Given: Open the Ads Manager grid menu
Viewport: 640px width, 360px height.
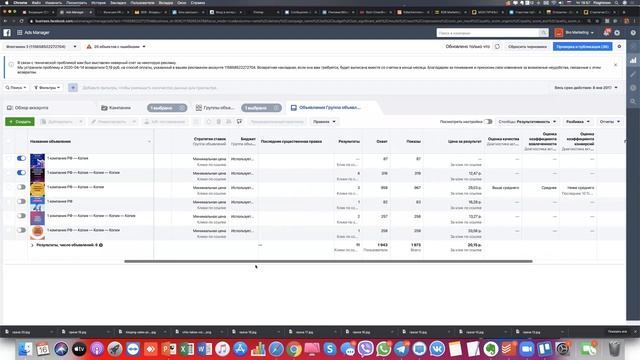Looking at the screenshot, I should (x=20, y=32).
